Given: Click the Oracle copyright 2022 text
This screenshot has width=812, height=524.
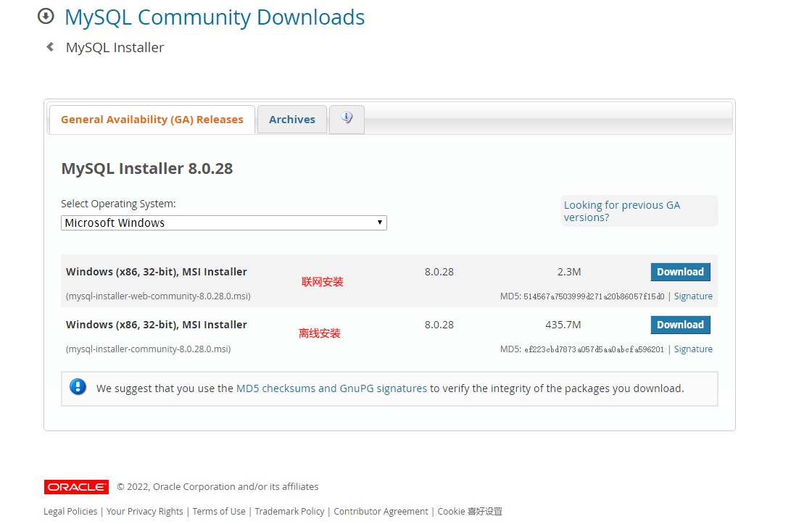Looking at the screenshot, I should click(x=217, y=487).
